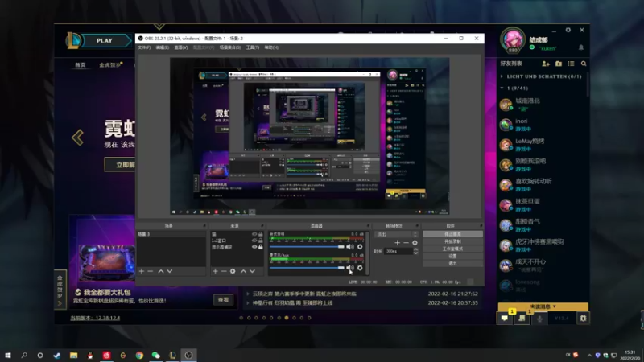Remove the transition with the minus icon

click(406, 243)
